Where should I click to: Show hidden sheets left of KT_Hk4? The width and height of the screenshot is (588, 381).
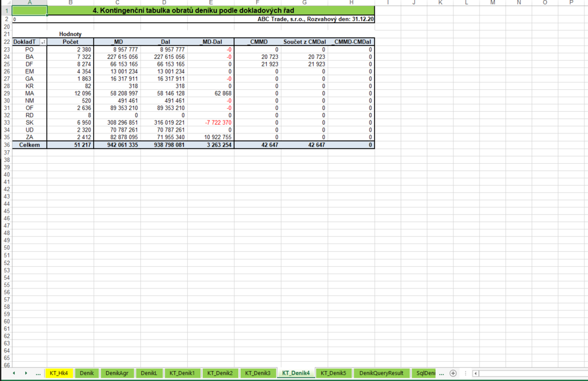[x=38, y=373]
